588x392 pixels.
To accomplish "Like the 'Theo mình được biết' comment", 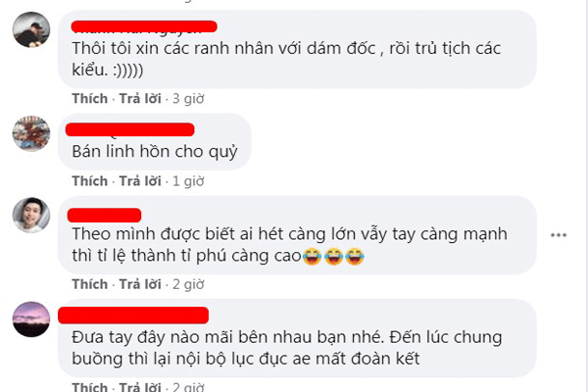I will (x=89, y=284).
